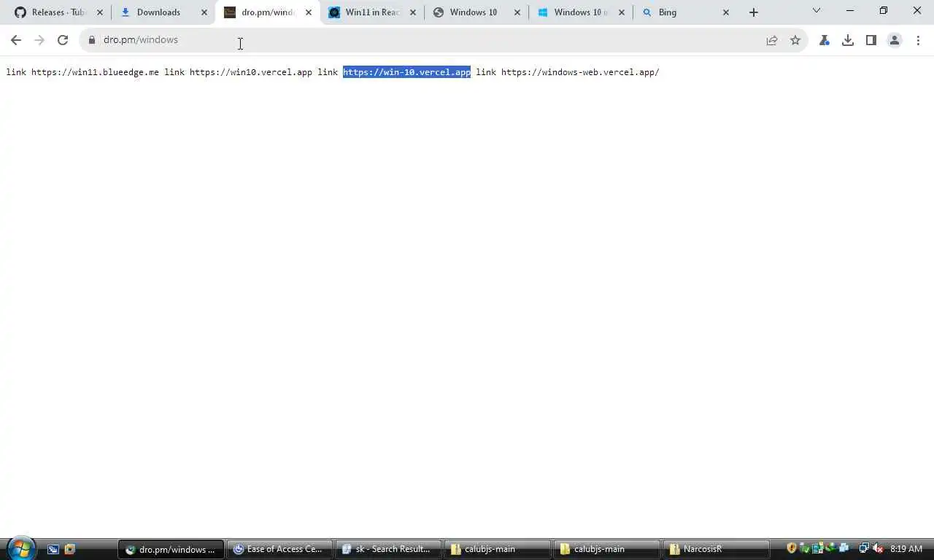
Task: Click the https://win10.vercel.app text
Action: [251, 72]
